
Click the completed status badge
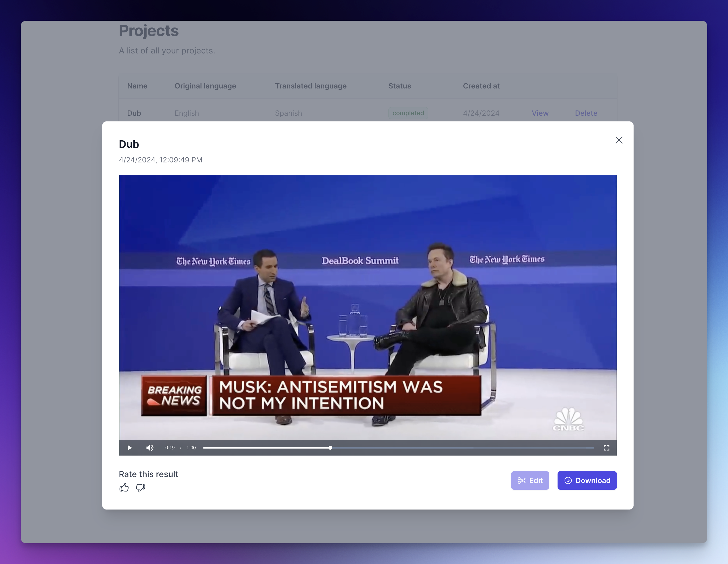tap(408, 113)
